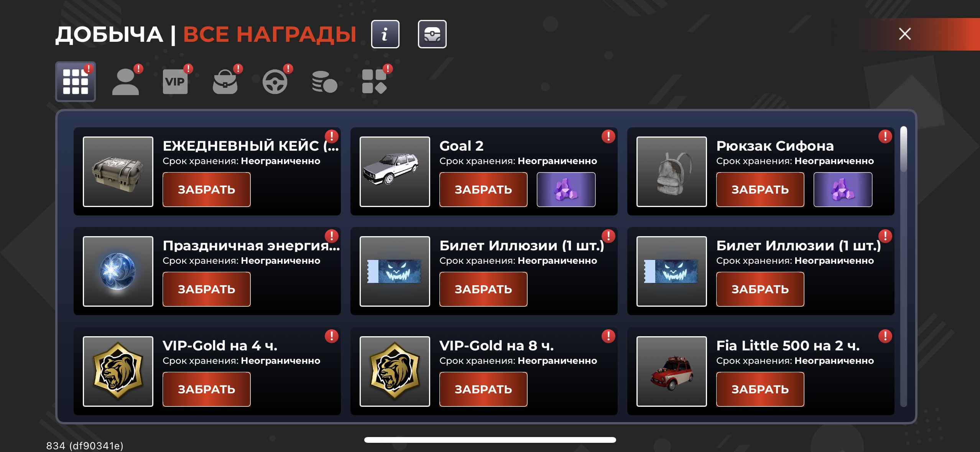Image resolution: width=980 pixels, height=452 pixels.
Task: Claim the daily case reward
Action: [207, 189]
